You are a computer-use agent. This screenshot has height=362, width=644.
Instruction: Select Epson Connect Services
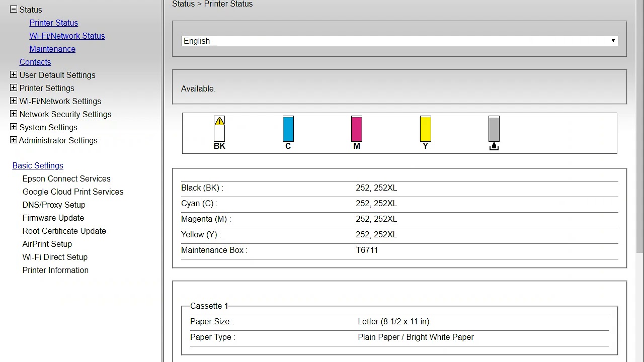[x=66, y=178]
